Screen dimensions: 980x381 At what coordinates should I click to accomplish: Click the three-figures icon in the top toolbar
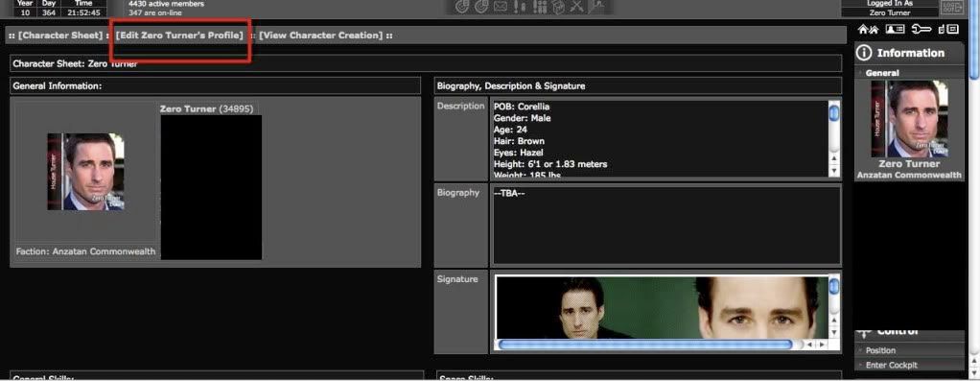pyautogui.click(x=541, y=7)
